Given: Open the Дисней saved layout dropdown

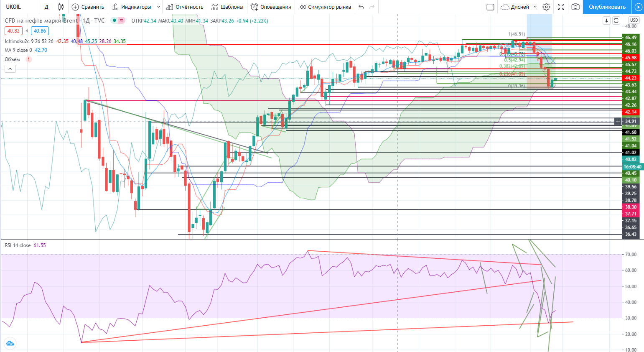Looking at the screenshot, I should [x=519, y=7].
